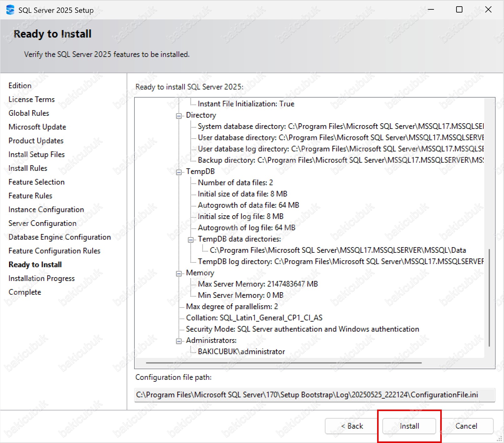The image size is (504, 443).
Task: Maximize the setup window
Action: pos(459,10)
